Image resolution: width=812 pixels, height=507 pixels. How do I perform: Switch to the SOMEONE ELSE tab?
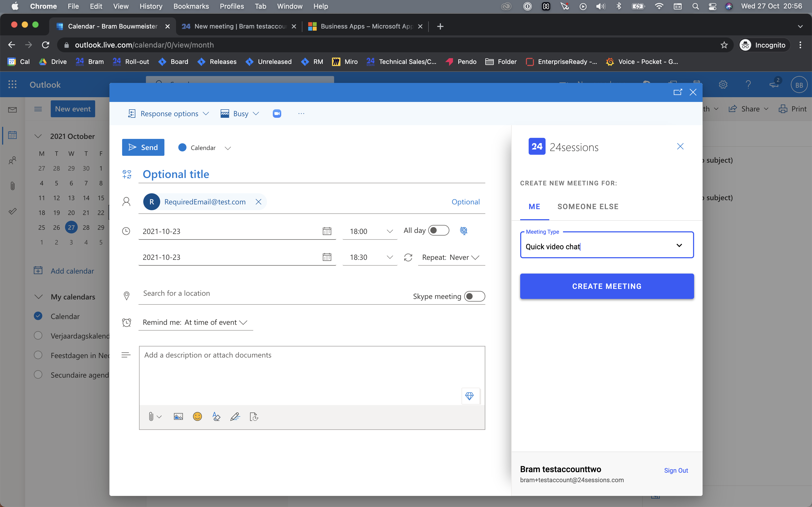pos(588,206)
